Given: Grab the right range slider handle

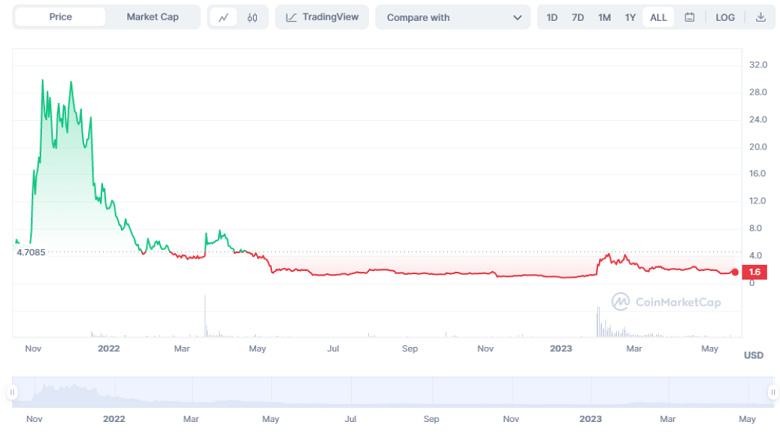Looking at the screenshot, I should click(x=772, y=392).
